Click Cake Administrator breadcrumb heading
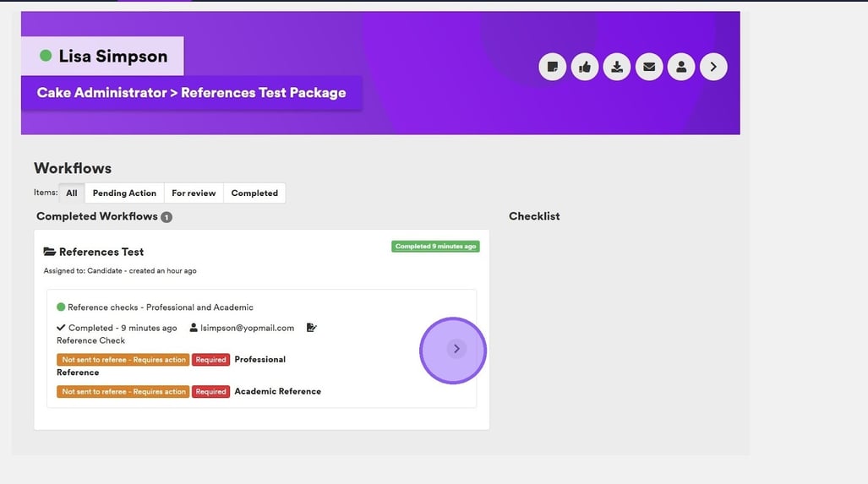 (x=191, y=93)
